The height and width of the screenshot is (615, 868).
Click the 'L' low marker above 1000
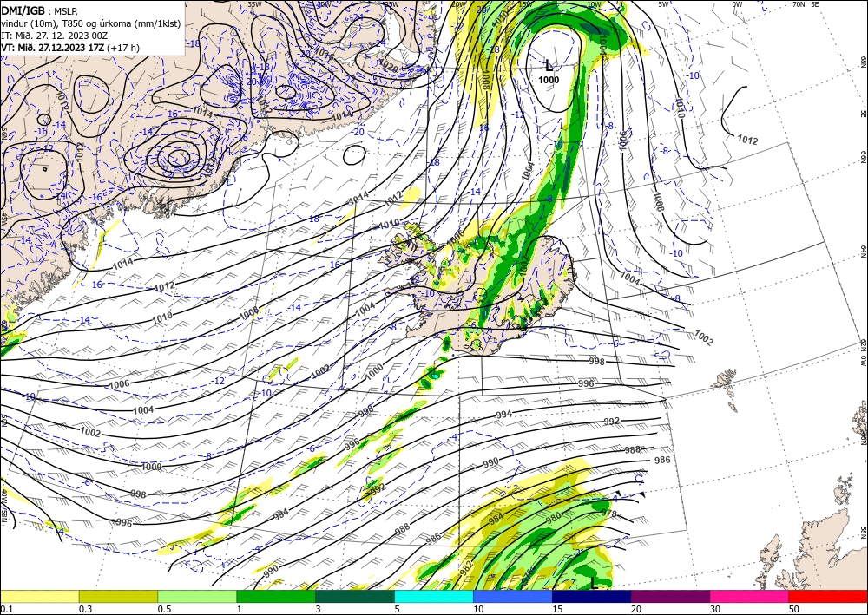549,67
